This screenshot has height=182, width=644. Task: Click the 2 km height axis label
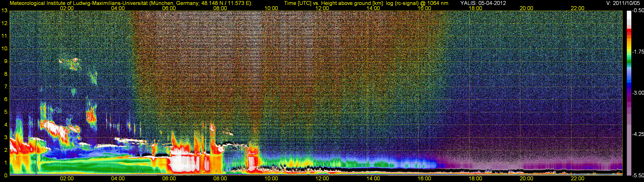point(6,150)
